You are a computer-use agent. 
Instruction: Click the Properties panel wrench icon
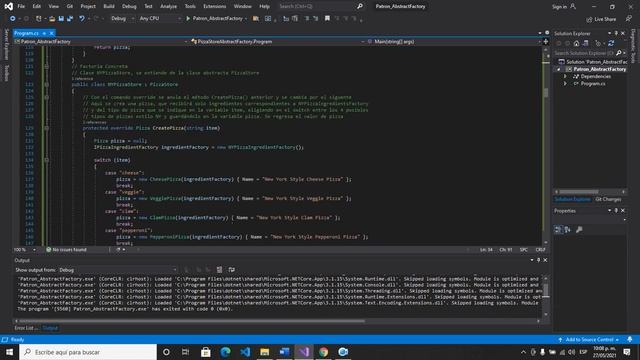click(579, 230)
